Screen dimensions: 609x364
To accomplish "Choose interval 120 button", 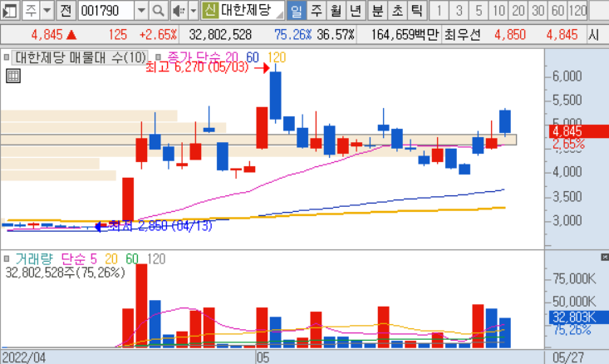I will coord(577,11).
